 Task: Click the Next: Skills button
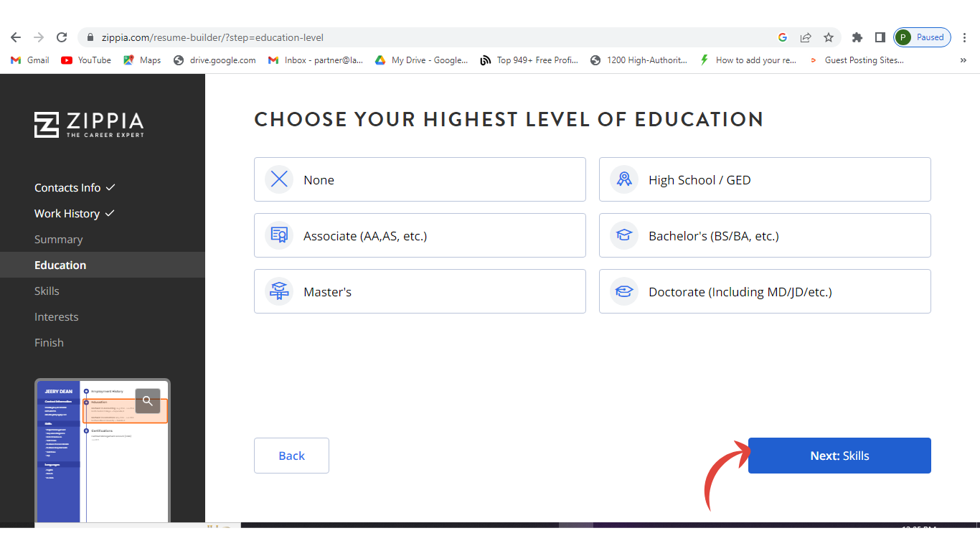(839, 456)
